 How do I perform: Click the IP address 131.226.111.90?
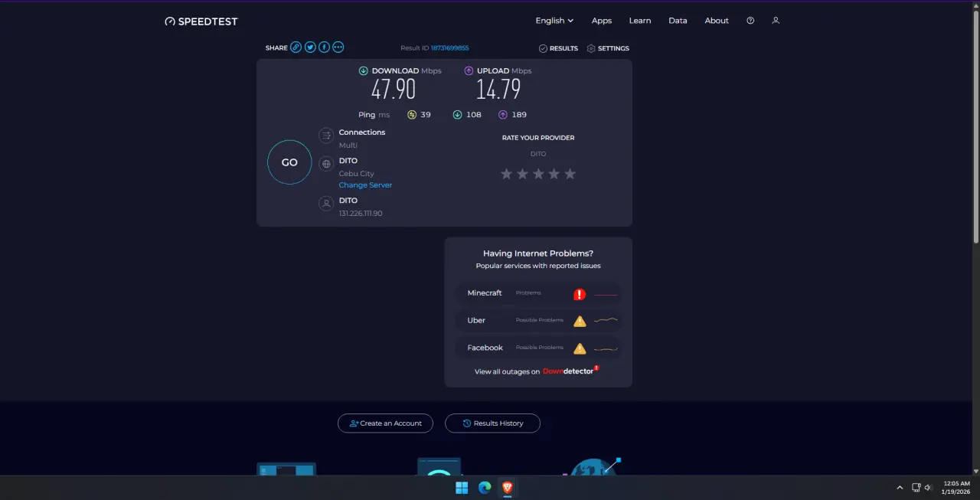pos(361,214)
